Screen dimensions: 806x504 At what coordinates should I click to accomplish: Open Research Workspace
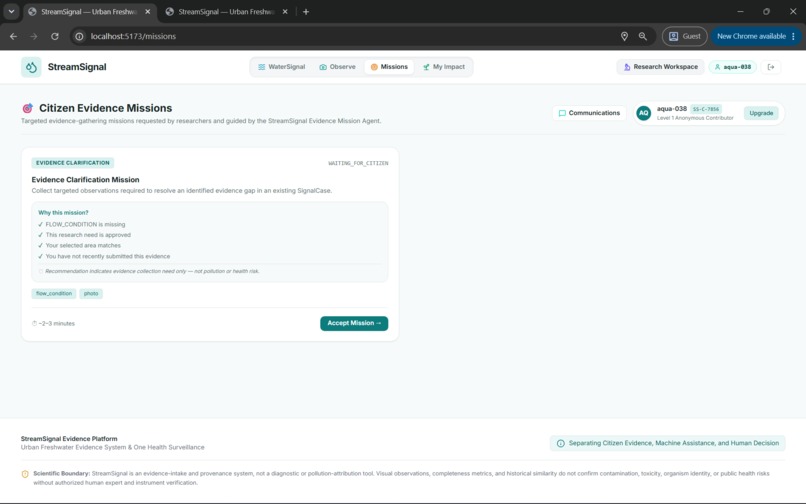661,67
